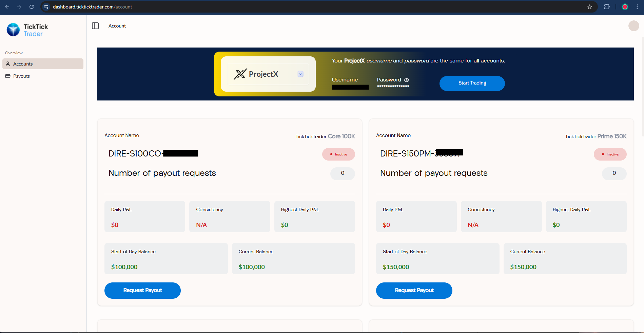Click the TickTick Trader logo
Viewport: 644px width, 333px height.
click(27, 30)
